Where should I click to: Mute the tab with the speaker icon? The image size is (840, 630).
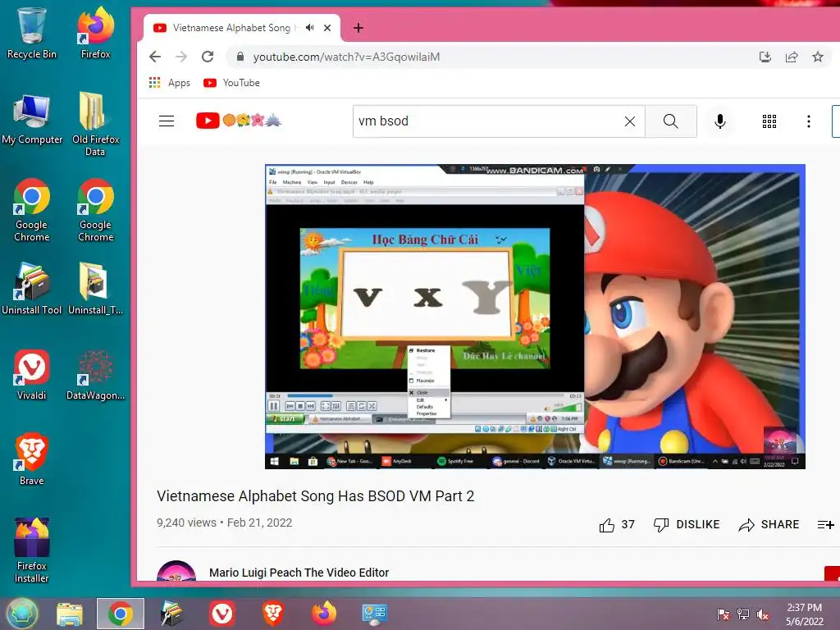click(x=309, y=27)
